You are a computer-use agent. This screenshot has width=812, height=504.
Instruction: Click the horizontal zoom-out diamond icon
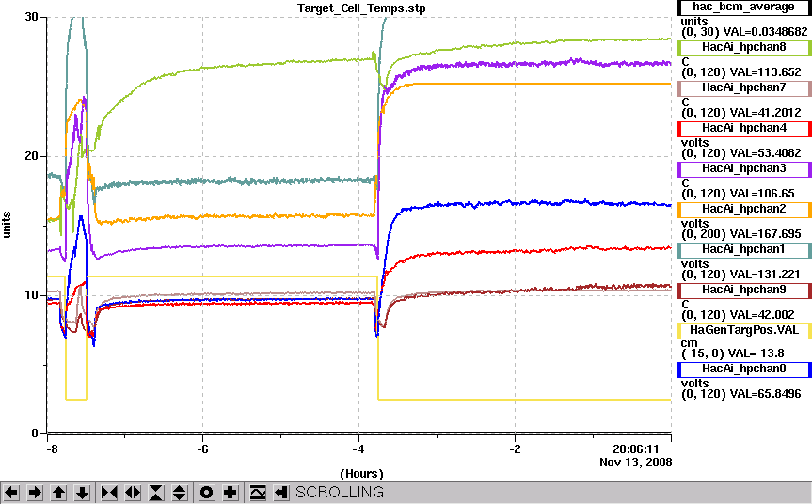133,492
